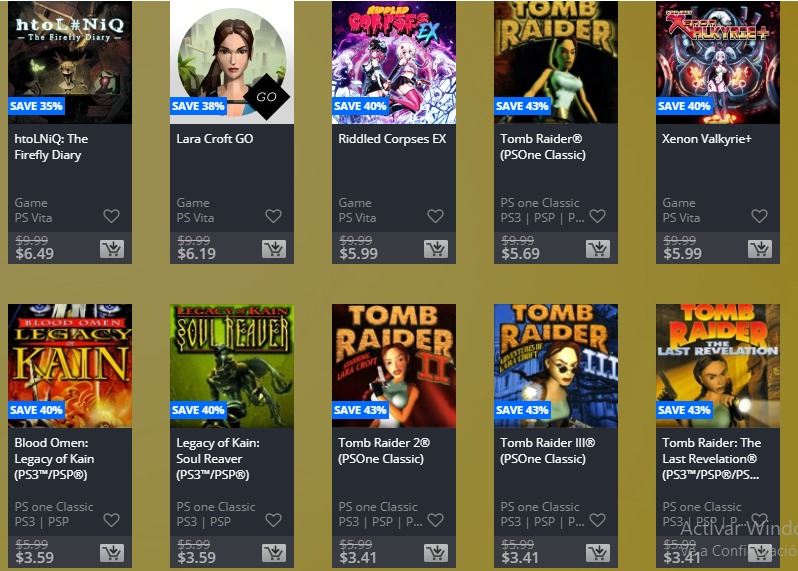Toggle wishlist heart for Lara Croft GO
Screen dimensions: 798x571
273,216
